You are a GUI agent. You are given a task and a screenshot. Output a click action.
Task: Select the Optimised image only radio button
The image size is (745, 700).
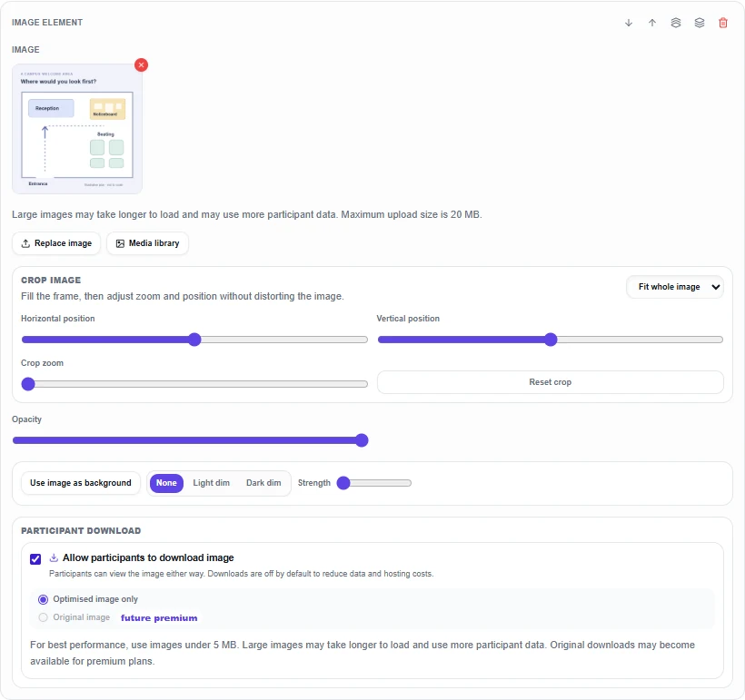coord(44,599)
